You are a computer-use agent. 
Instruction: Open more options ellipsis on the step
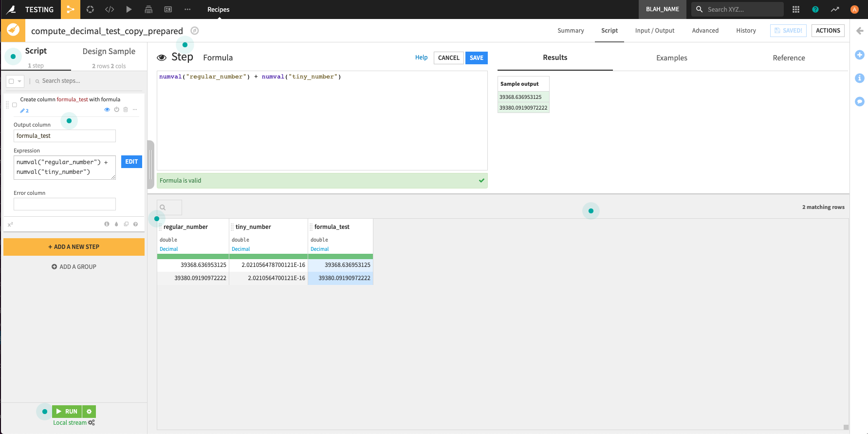click(135, 110)
